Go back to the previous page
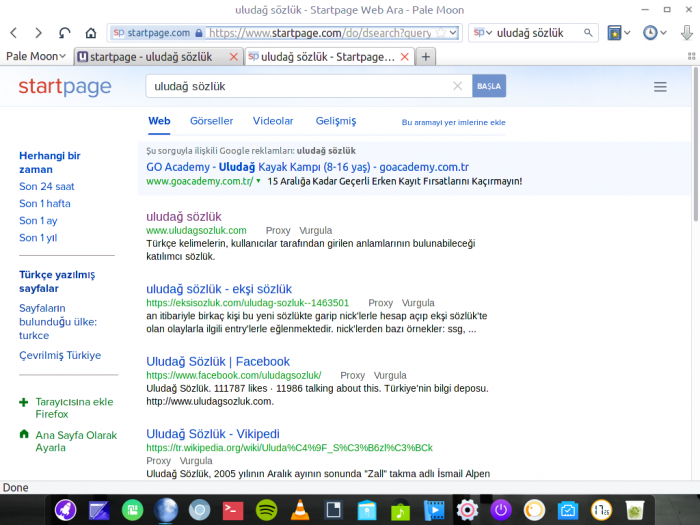The height and width of the screenshot is (525, 700). point(14,33)
